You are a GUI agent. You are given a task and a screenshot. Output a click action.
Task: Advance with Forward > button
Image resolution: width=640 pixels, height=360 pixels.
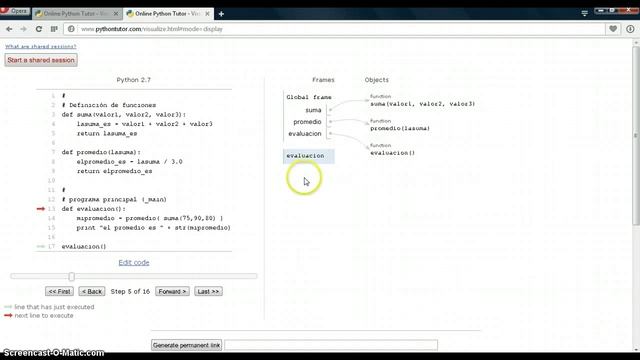tap(172, 291)
